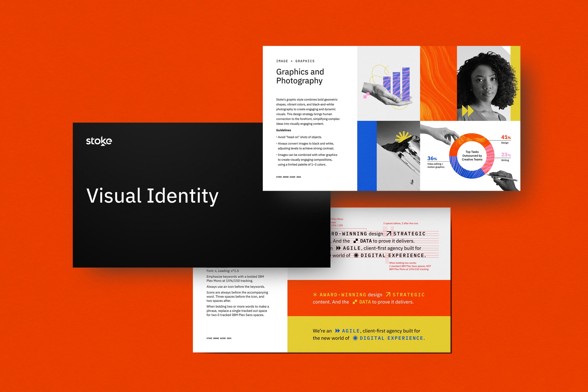Image resolution: width=588 pixels, height=392 pixels.
Task: Click the Guidelines subheading
Action: [x=283, y=130]
